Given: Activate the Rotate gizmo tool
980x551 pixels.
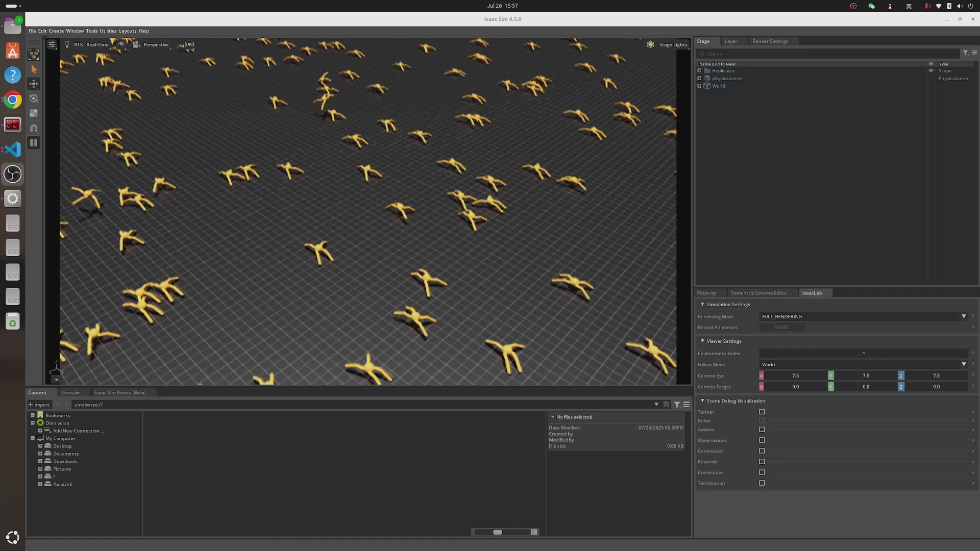Looking at the screenshot, I should [34, 98].
